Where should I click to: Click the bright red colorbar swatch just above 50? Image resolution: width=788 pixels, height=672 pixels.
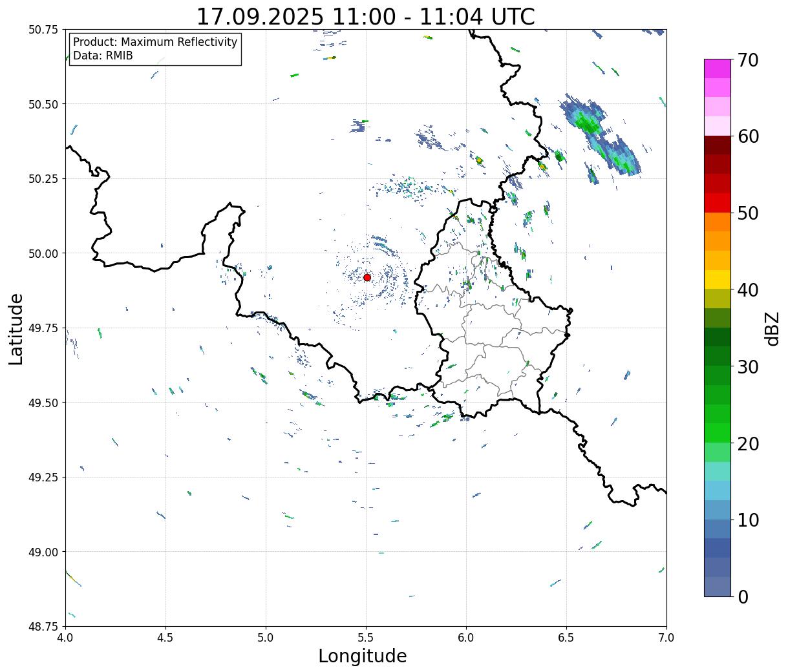(718, 203)
